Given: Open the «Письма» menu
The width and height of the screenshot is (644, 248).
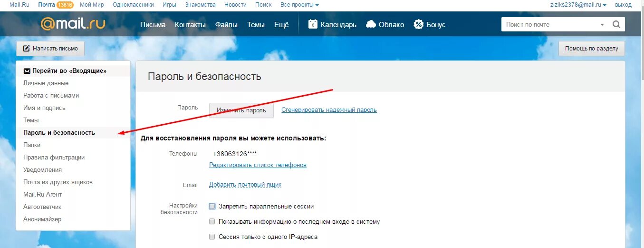Looking at the screenshot, I should click(153, 25).
